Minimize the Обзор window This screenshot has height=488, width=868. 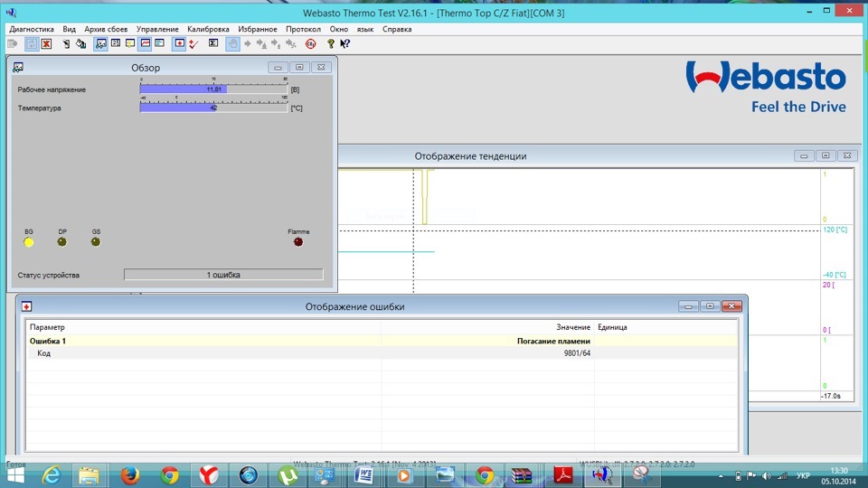click(278, 68)
